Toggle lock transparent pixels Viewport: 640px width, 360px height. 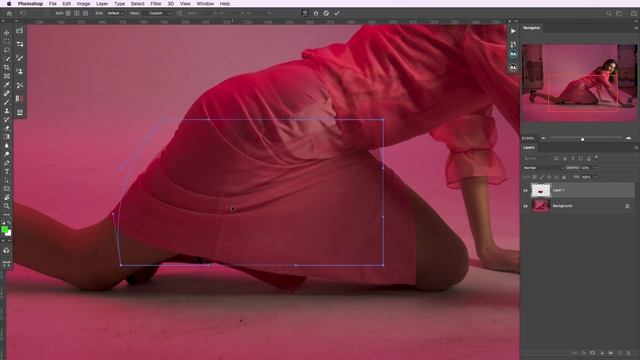(534, 177)
